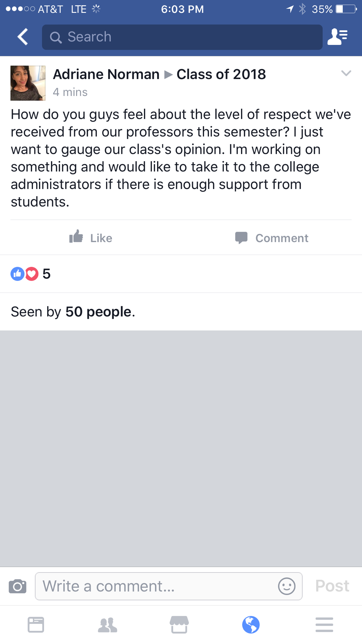This screenshot has width=362, height=644.
Task: Open the Marketplace tab icon
Action: [x=179, y=625]
